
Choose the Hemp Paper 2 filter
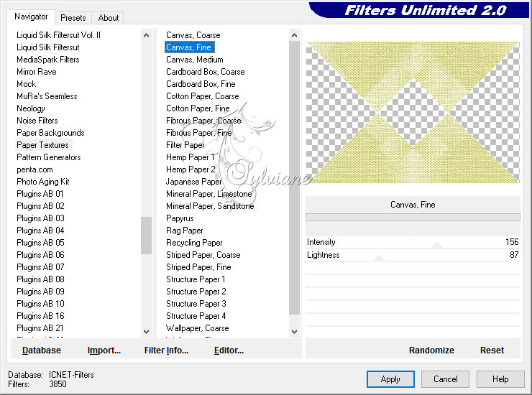(191, 169)
